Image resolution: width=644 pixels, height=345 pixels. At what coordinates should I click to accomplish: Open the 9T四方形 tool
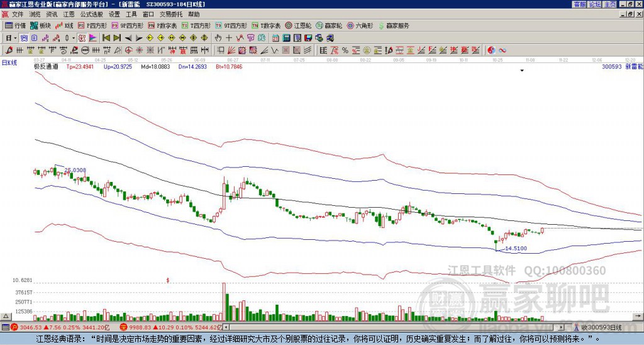pos(231,25)
